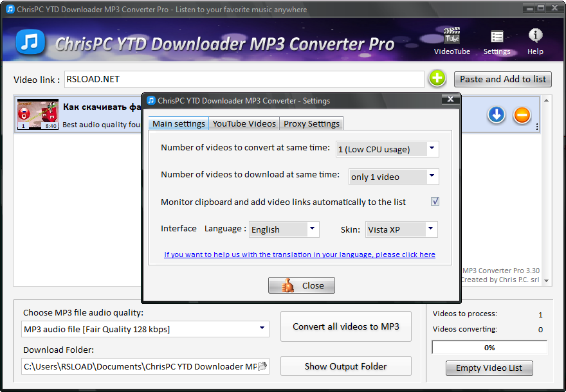The width and height of the screenshot is (566, 392).
Task: Click the orange remove video icon
Action: click(522, 116)
